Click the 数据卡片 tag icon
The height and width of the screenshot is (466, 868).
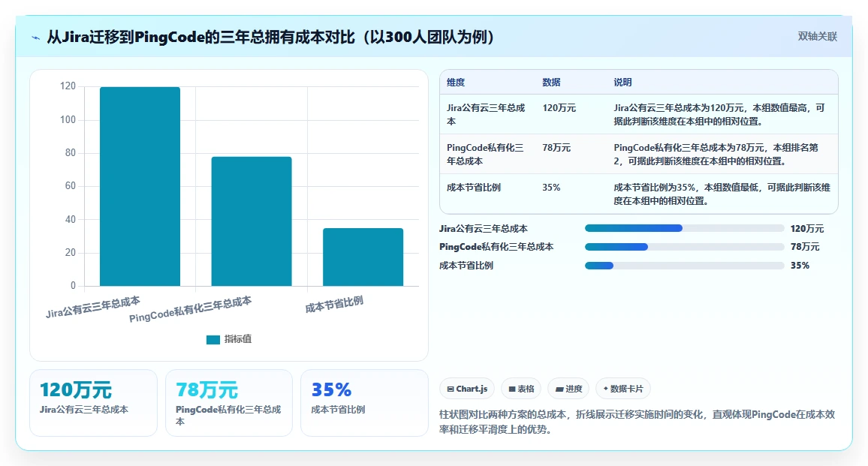[x=606, y=389]
